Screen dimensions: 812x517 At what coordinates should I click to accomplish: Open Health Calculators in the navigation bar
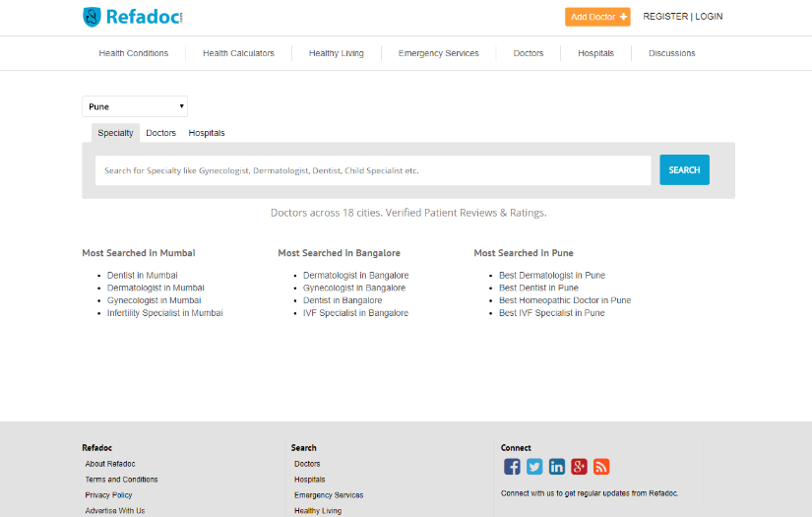click(x=239, y=53)
